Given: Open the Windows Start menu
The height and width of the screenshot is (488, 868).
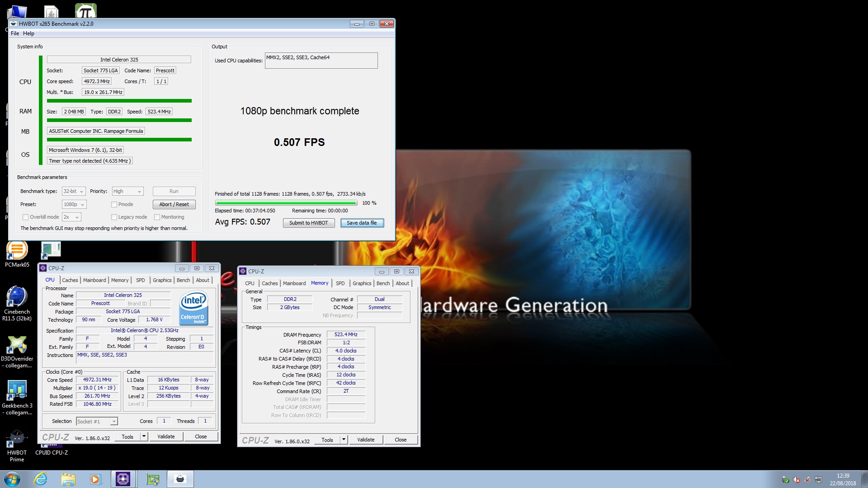Looking at the screenshot, I should [x=12, y=479].
